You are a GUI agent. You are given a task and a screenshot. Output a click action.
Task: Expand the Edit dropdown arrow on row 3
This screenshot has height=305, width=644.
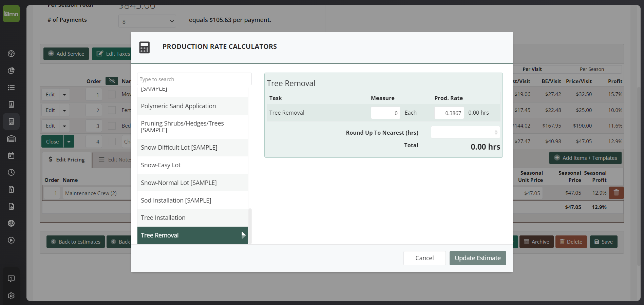click(x=64, y=126)
